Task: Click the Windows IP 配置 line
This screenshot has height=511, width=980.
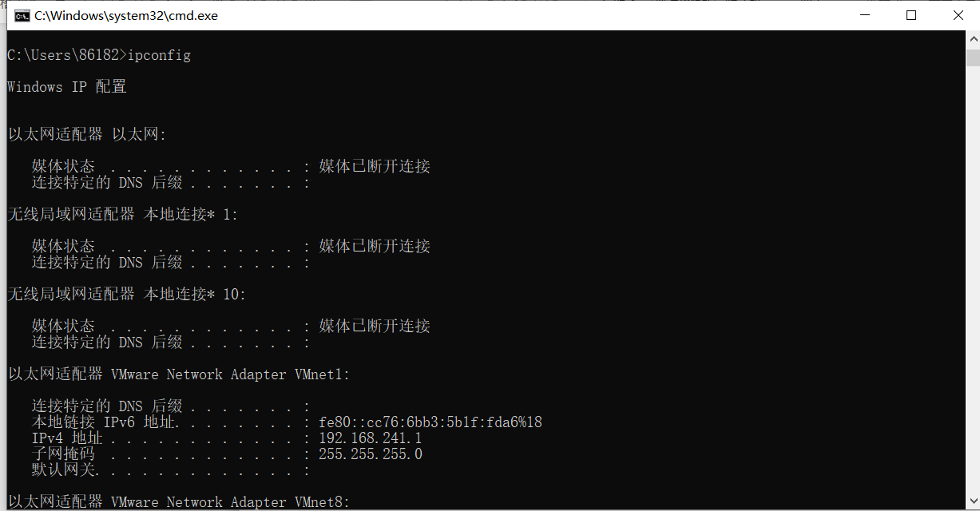Action: tap(67, 87)
